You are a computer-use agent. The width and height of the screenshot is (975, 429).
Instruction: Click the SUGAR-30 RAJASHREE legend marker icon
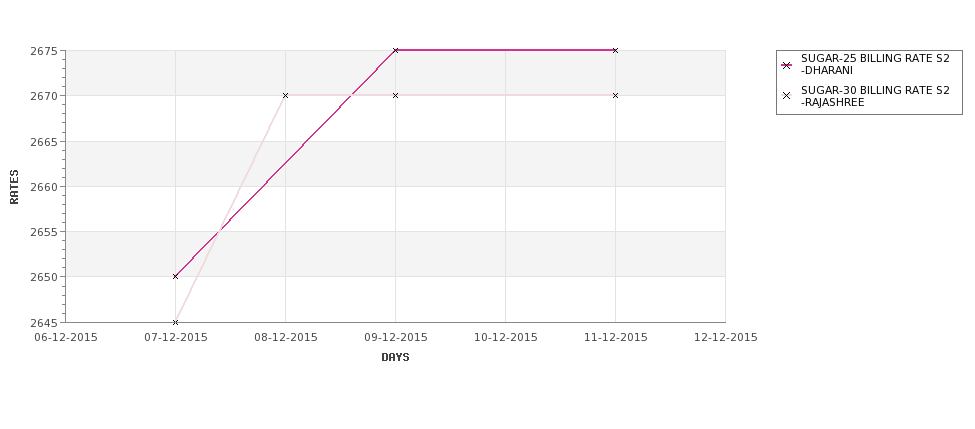coord(787,96)
